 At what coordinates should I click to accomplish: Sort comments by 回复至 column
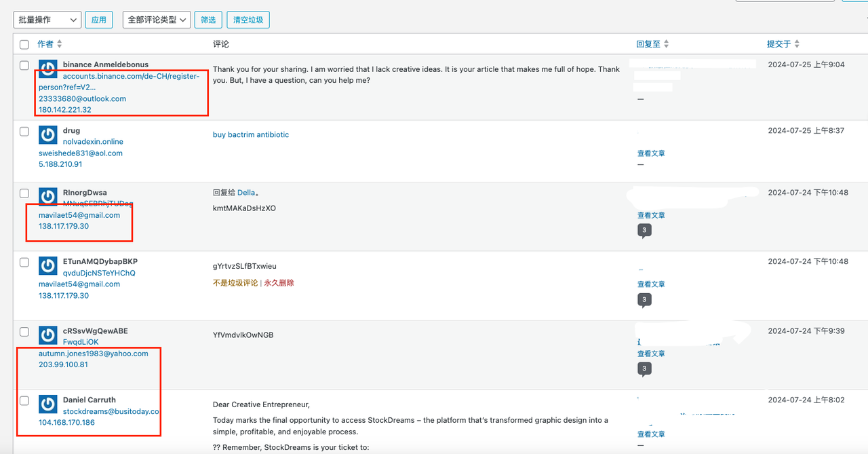tap(648, 44)
